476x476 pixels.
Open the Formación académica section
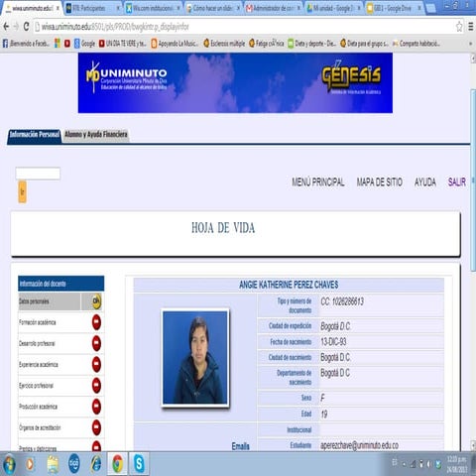coord(38,322)
